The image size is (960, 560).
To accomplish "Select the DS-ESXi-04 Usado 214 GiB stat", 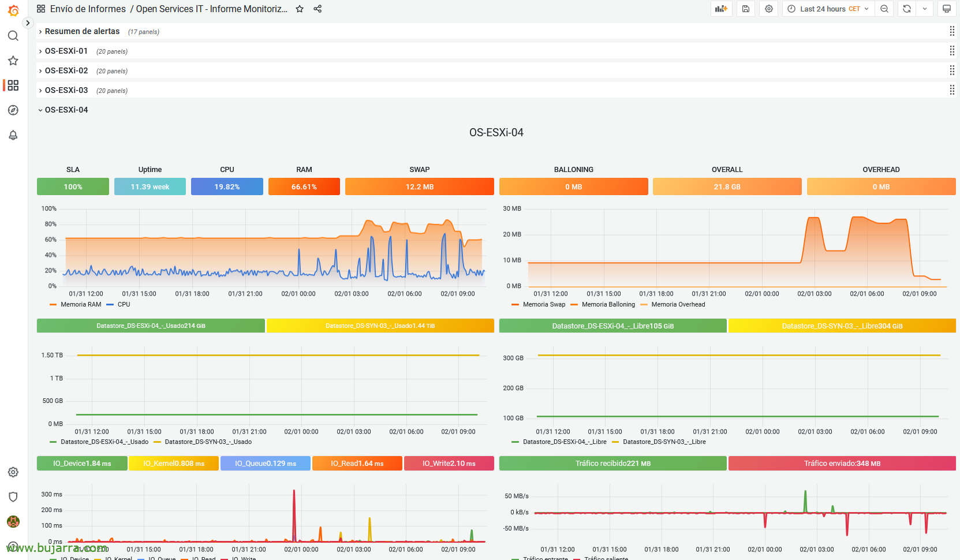I will [x=151, y=326].
